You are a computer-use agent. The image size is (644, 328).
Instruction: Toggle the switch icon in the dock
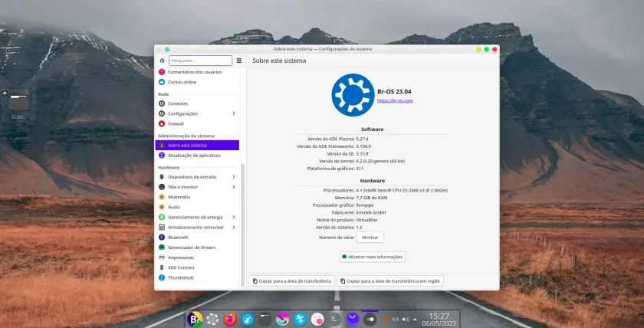[370, 319]
